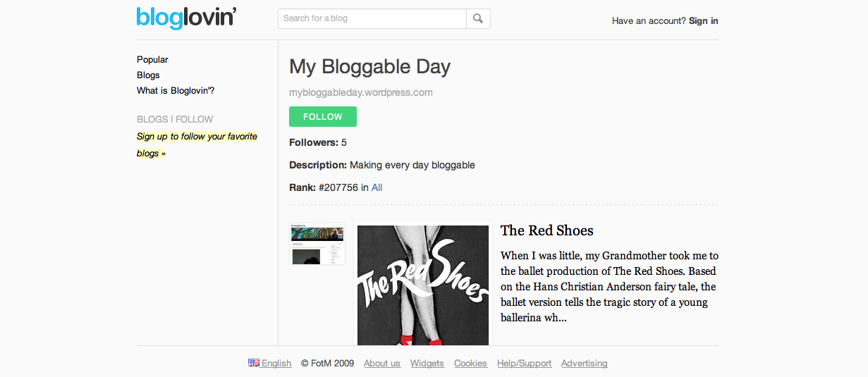
Task: Open Widgets in the footer
Action: [427, 364]
